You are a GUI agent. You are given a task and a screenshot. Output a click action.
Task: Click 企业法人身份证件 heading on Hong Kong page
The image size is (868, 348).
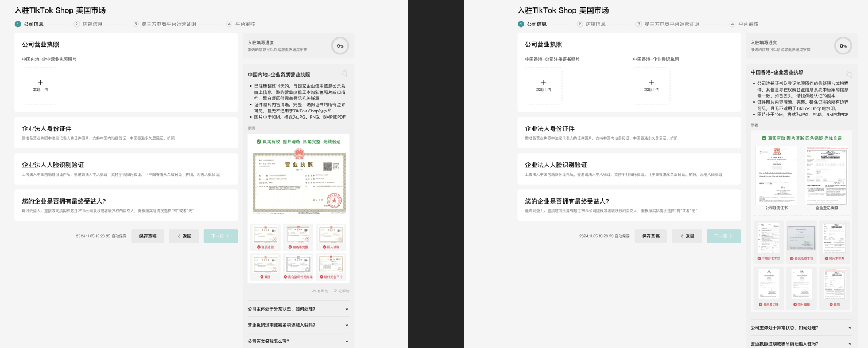pyautogui.click(x=549, y=128)
